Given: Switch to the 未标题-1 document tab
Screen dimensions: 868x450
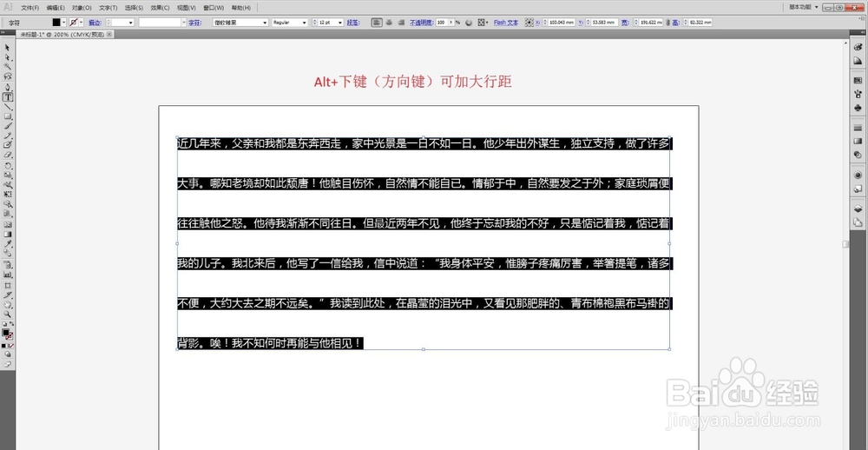Looking at the screenshot, I should pos(62,35).
